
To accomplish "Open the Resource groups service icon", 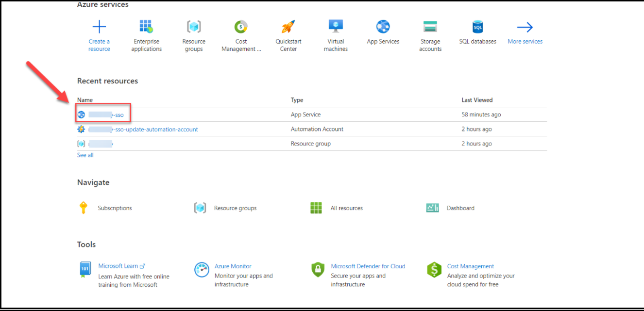I will [194, 27].
